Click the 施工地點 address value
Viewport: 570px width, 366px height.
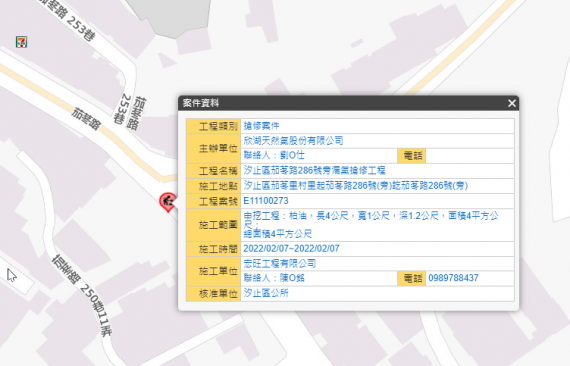[x=356, y=186]
